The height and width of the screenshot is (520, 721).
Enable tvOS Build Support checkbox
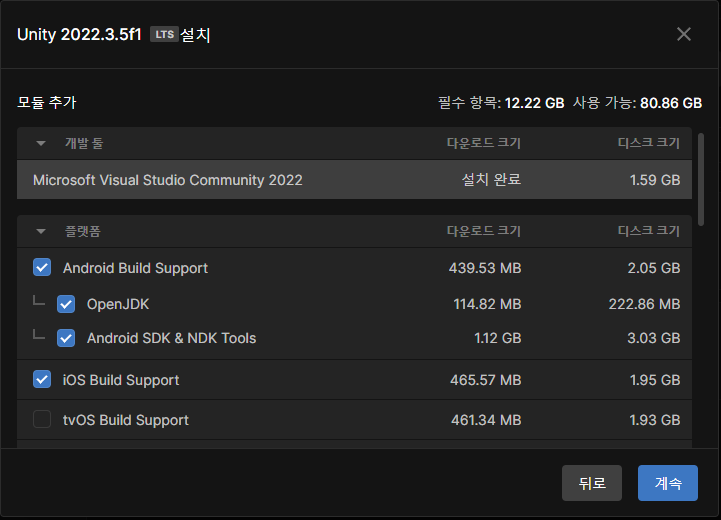[42, 419]
